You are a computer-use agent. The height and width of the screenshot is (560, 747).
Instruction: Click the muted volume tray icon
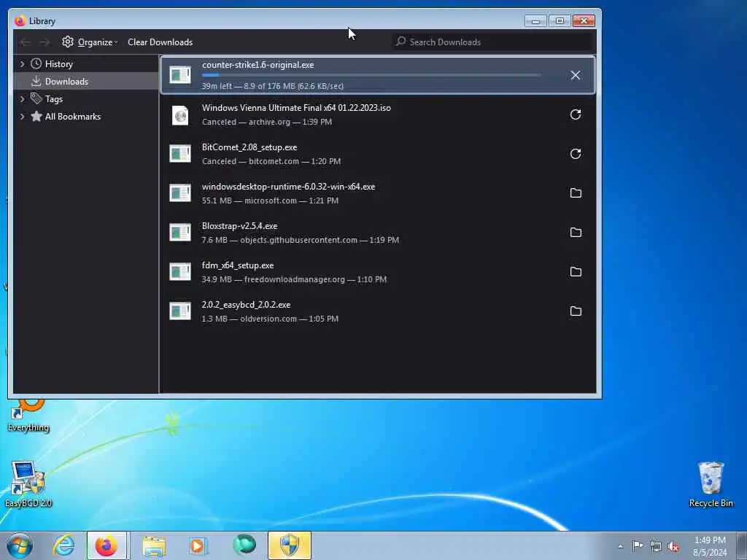pyautogui.click(x=673, y=547)
